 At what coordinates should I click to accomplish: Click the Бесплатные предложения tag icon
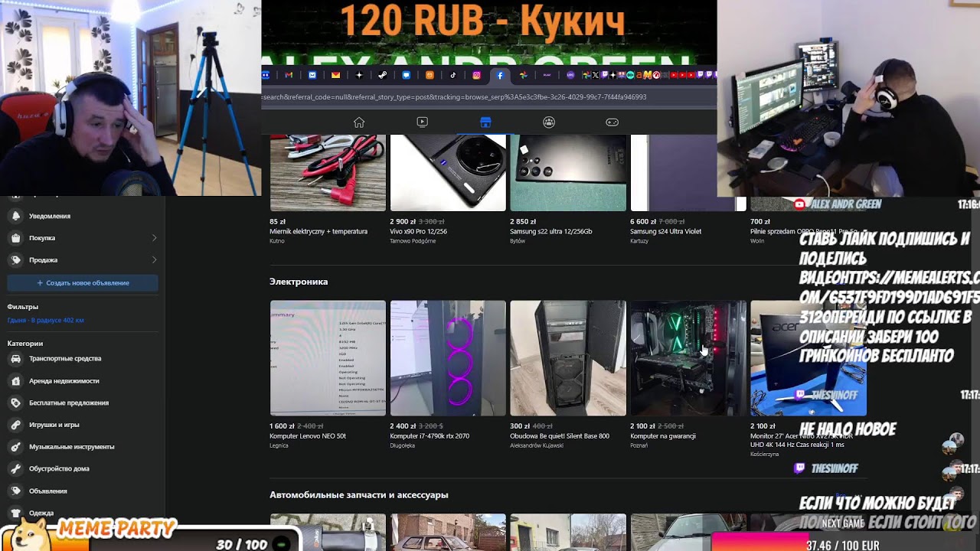coord(16,403)
